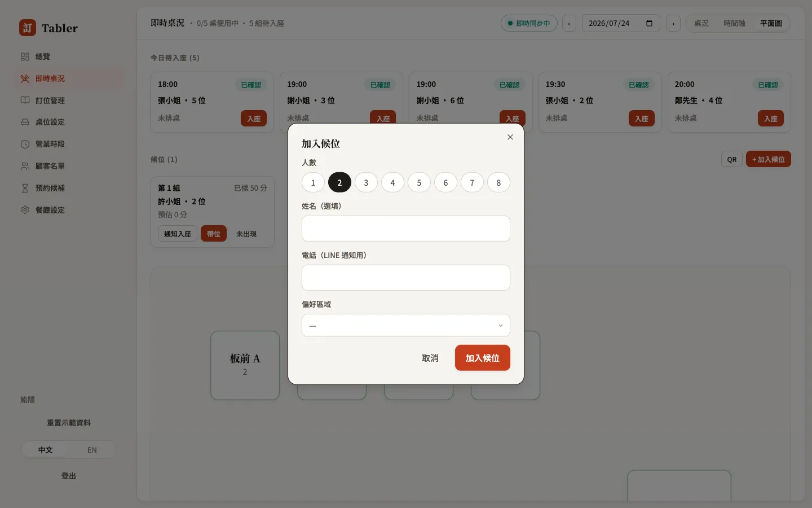
Task: Open 顧客名單 in the sidebar
Action: pos(69,166)
